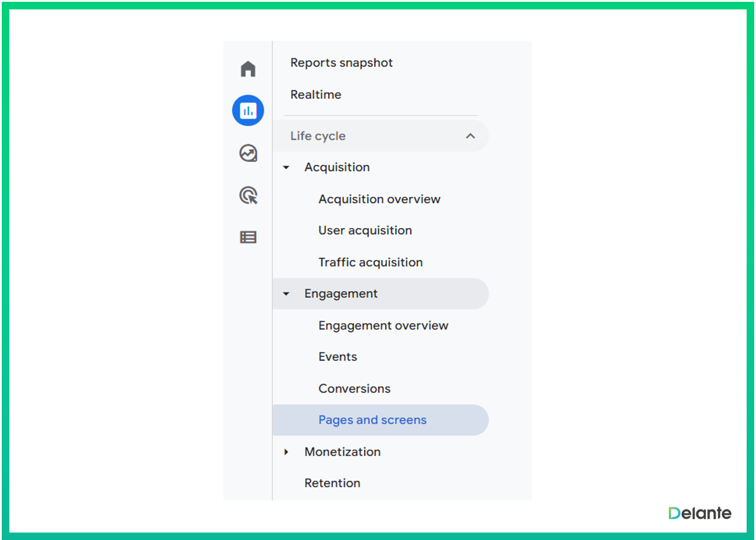Image resolution: width=756 pixels, height=540 pixels.
Task: Collapse the Acquisition group arrow
Action: (x=286, y=168)
